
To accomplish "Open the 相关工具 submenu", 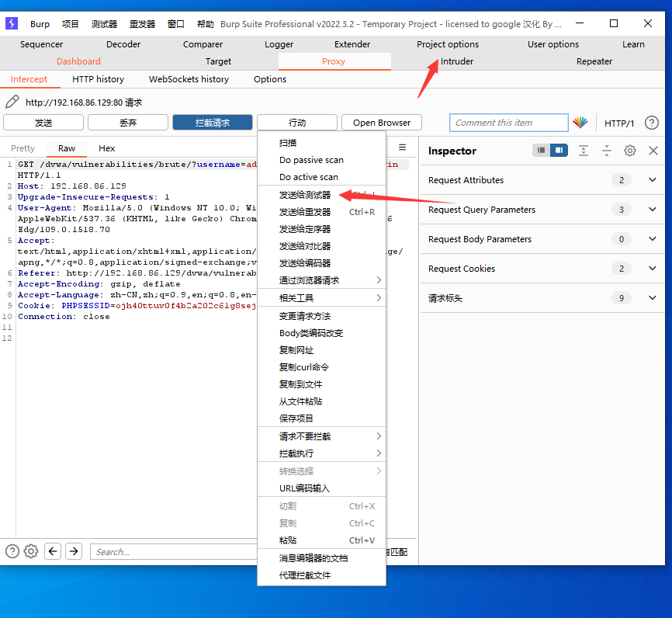I will [x=321, y=298].
